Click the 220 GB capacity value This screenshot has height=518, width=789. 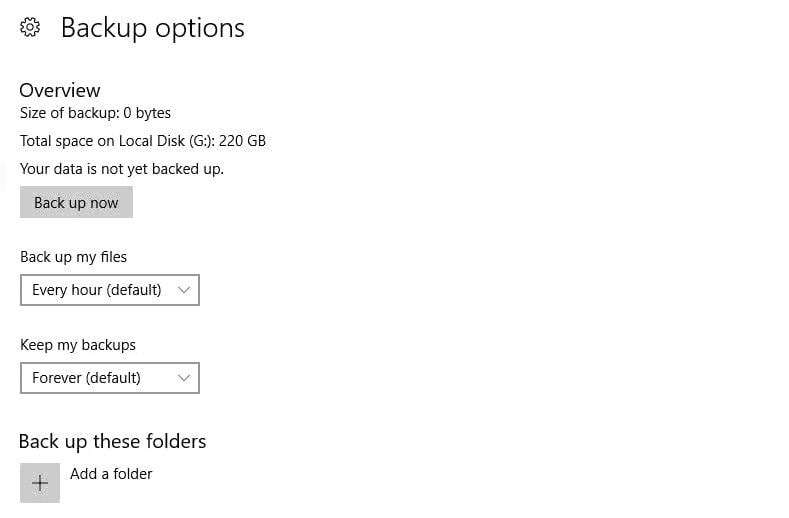(x=242, y=141)
